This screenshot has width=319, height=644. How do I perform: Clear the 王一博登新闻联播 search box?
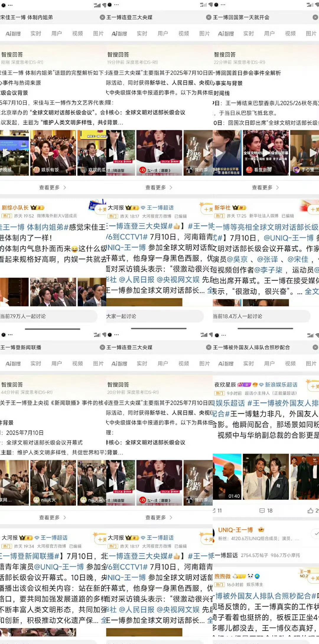coord(102,347)
